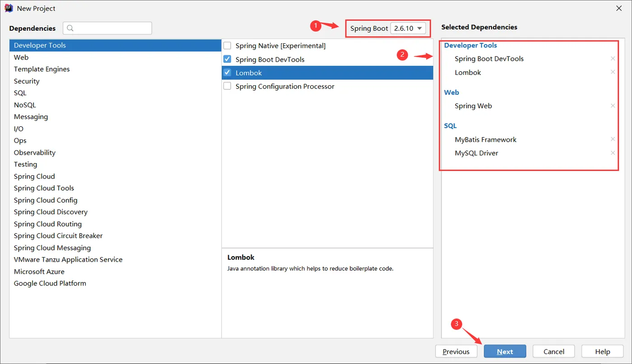This screenshot has width=632, height=364.
Task: Click Developer Tools heading in Selected Dependencies
Action: coord(470,45)
